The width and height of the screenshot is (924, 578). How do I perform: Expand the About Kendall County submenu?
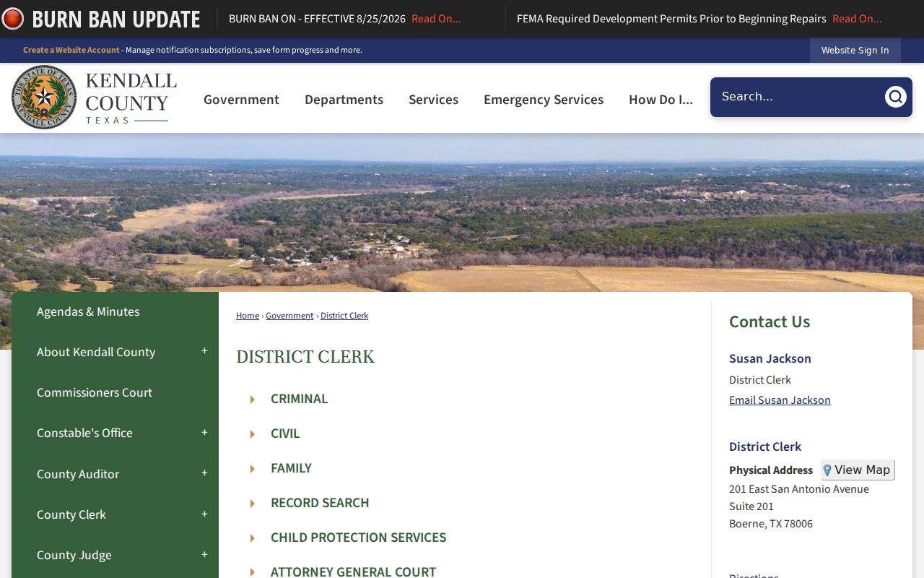click(x=204, y=351)
